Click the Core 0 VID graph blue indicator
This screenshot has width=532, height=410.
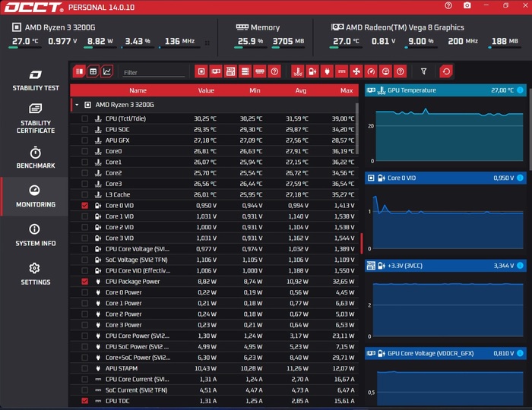tap(520, 178)
